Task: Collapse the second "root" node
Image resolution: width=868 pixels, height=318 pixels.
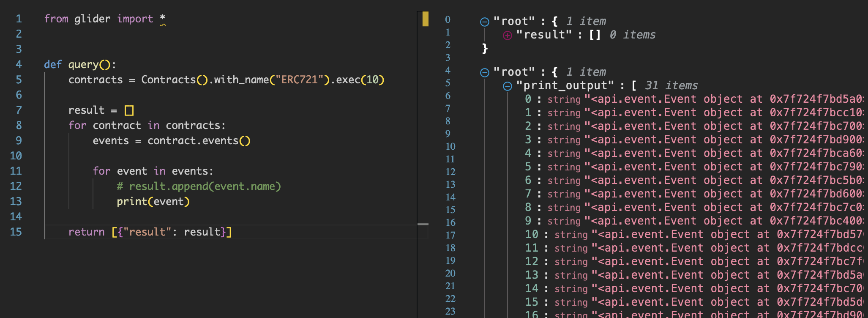Action: click(x=485, y=73)
